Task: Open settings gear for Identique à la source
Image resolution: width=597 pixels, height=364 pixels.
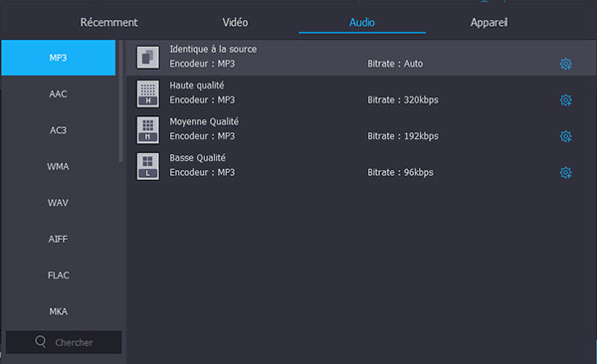Action: point(565,64)
